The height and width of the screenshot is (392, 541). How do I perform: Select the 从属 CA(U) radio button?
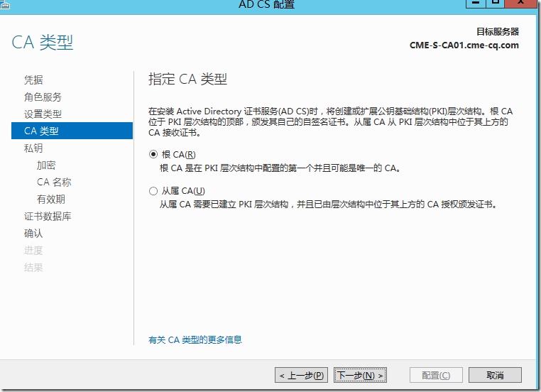click(x=153, y=191)
